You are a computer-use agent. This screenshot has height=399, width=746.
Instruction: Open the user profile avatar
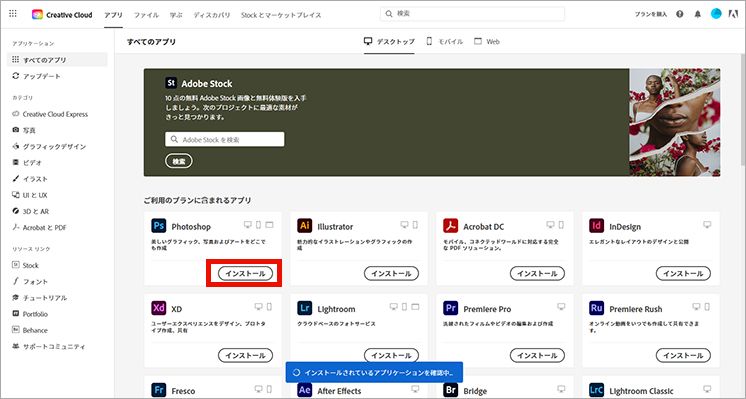click(x=716, y=14)
